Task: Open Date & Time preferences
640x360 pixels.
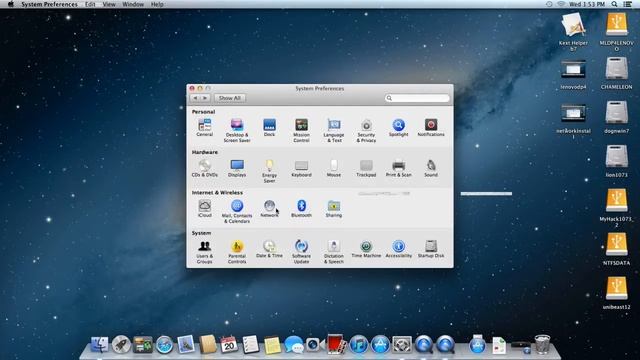Action: coord(269,249)
